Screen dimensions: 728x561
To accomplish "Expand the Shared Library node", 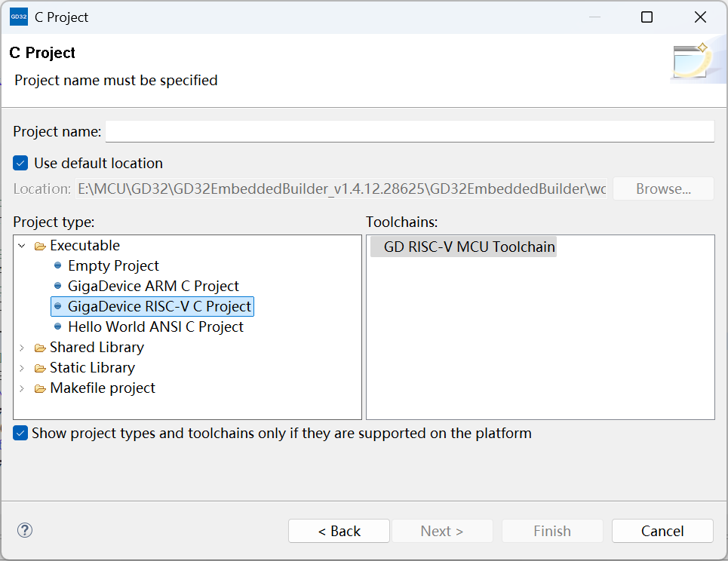I will 22,348.
